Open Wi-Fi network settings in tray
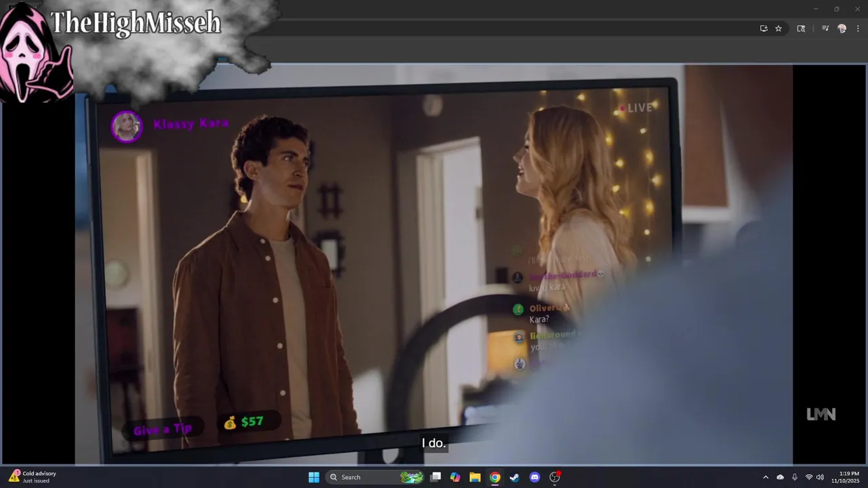 pyautogui.click(x=809, y=477)
